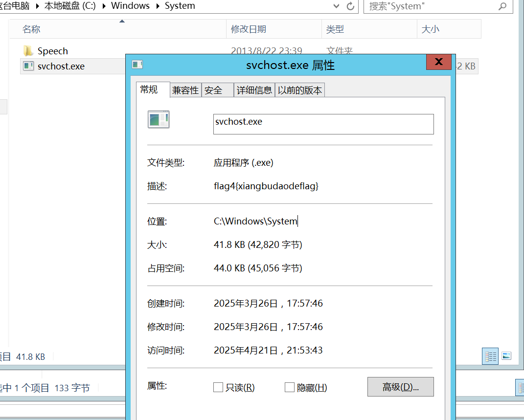The height and width of the screenshot is (420, 524).
Task: Click the size-on-disk value 44.0 KB (45,056 字节)
Action: pyautogui.click(x=258, y=268)
